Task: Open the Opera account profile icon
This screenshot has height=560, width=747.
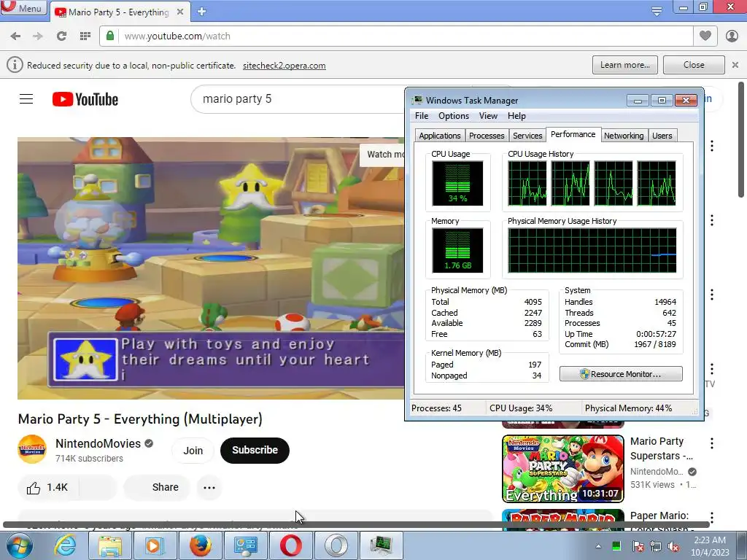Action: pos(731,36)
